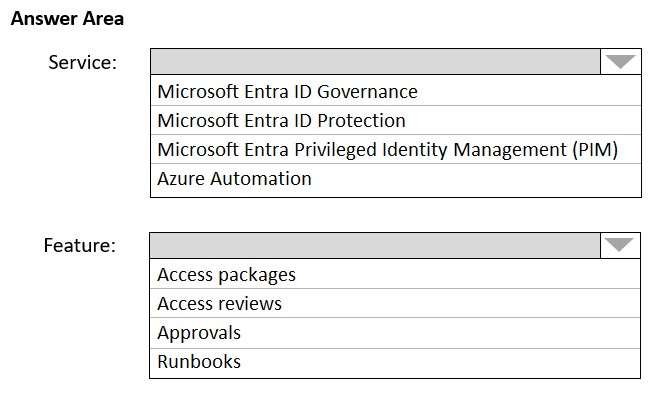Select the Access reviews option
The image size is (668, 401).
(219, 304)
